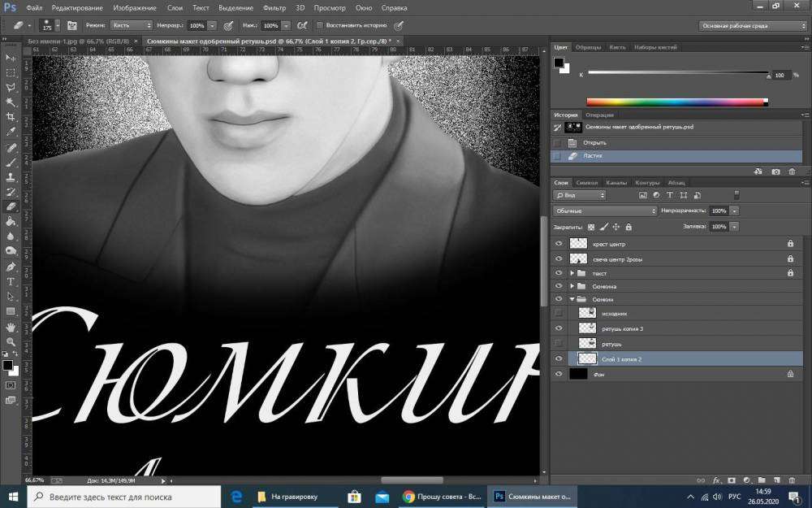Click the K color slider track

click(677, 73)
